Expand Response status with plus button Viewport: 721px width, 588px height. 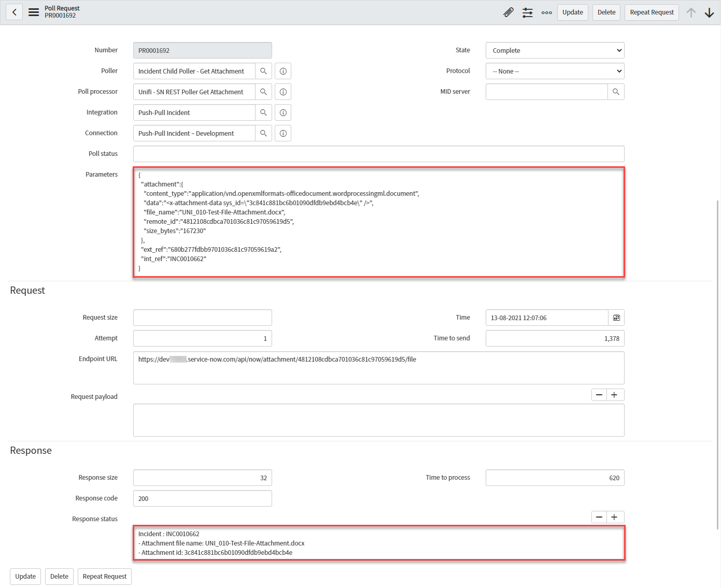614,517
